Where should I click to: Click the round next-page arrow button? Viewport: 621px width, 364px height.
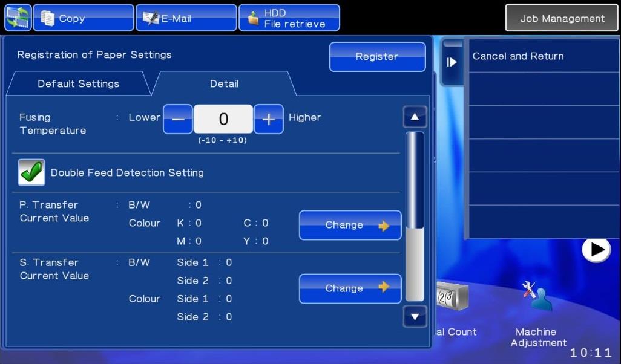click(x=596, y=250)
